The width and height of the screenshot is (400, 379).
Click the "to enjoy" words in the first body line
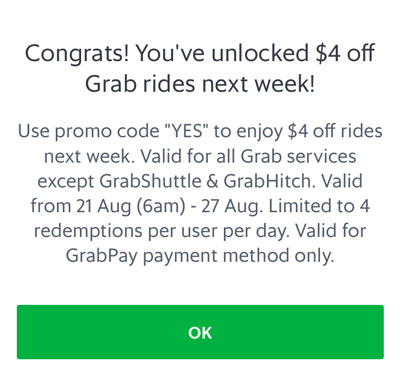[248, 131]
